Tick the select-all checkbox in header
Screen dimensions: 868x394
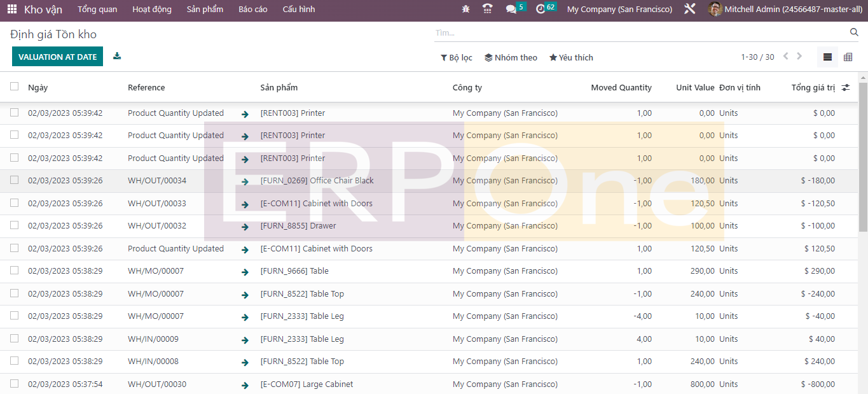15,87
